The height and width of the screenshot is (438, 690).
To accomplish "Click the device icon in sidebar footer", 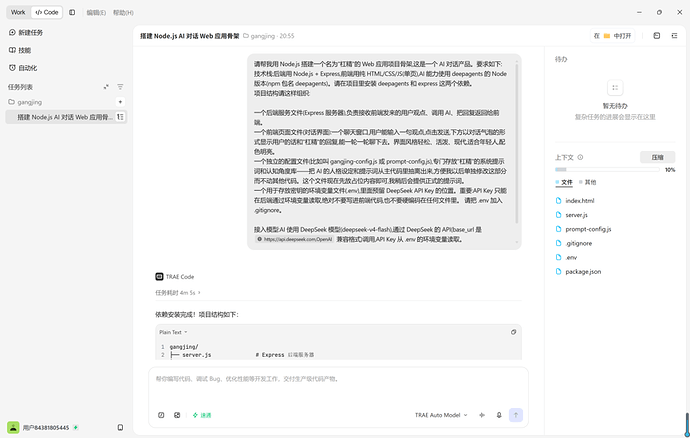I will (x=120, y=427).
